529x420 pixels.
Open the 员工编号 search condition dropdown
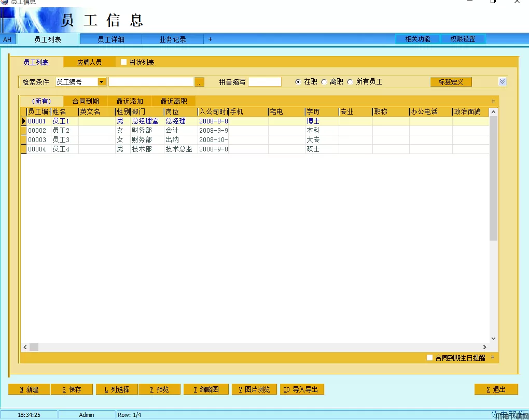pyautogui.click(x=102, y=82)
